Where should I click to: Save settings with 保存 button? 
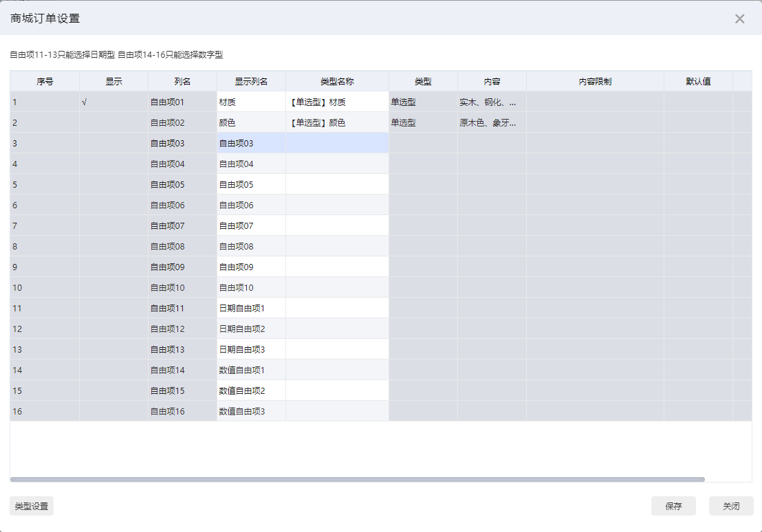click(x=673, y=506)
